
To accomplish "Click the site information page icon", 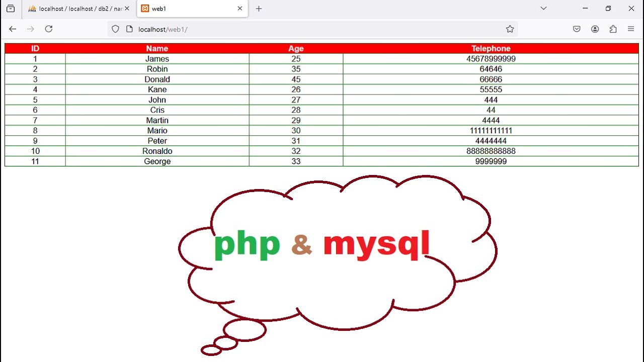I will click(129, 29).
